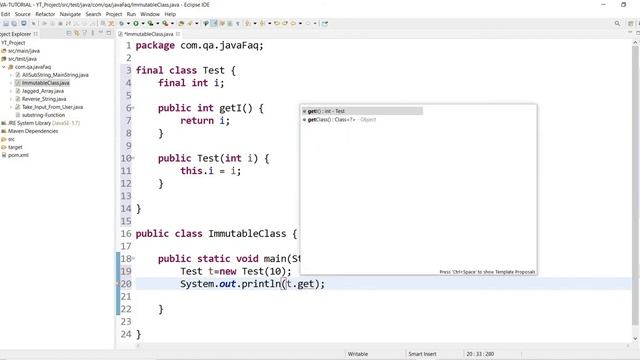This screenshot has width=640, height=360.
Task: Toggle Link with Editor in Project Explorer
Action: (x=77, y=33)
